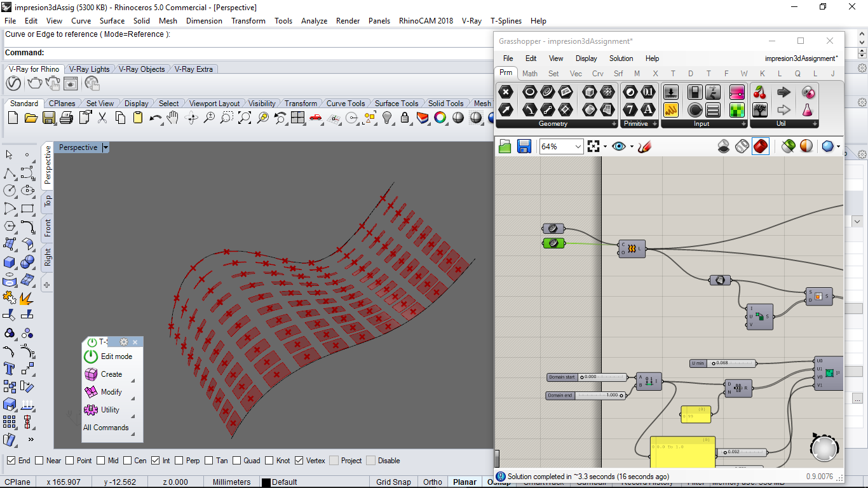Screen dimensions: 868x488
Task: Expand the Geometry panel plus
Action: pos(614,124)
